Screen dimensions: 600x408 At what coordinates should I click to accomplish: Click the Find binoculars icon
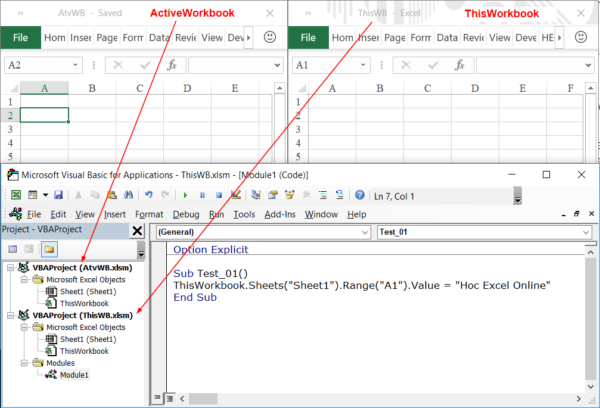(128, 196)
